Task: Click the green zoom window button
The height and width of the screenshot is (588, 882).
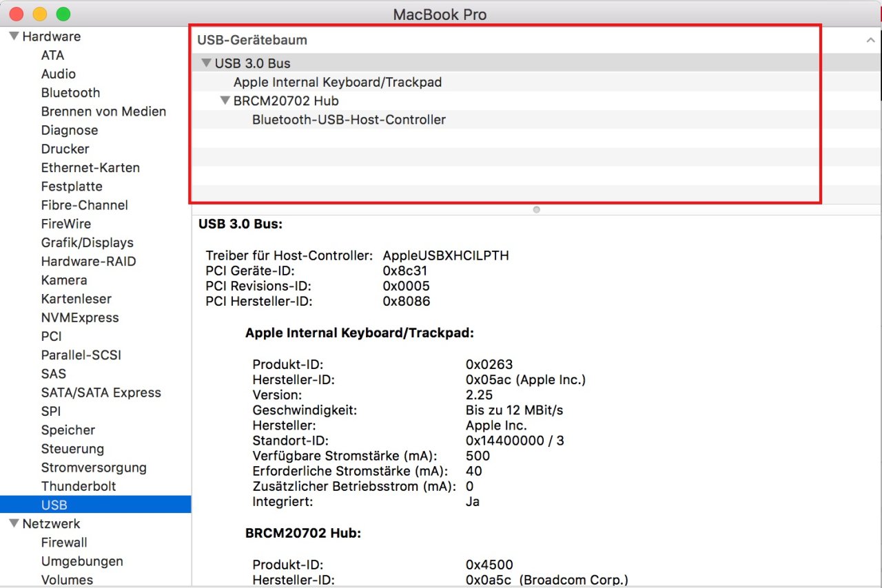Action: tap(63, 14)
